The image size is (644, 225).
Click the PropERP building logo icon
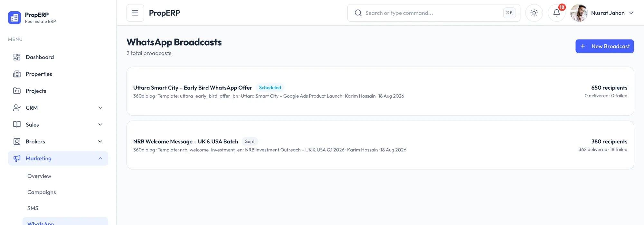tap(14, 18)
